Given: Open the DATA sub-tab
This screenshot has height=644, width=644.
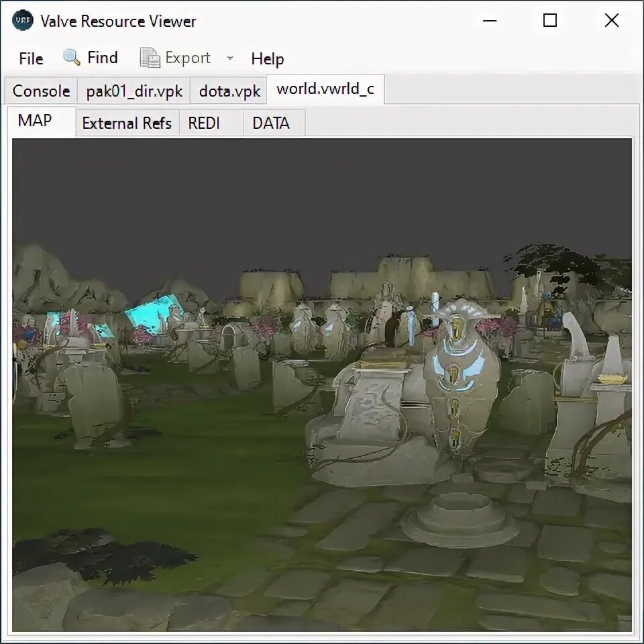Looking at the screenshot, I should (x=274, y=123).
